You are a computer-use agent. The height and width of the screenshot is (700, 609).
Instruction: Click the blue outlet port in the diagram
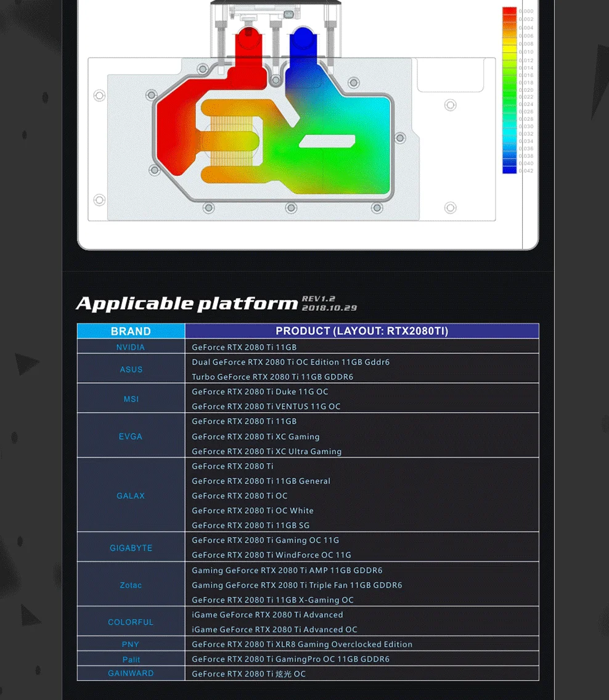[x=303, y=39]
